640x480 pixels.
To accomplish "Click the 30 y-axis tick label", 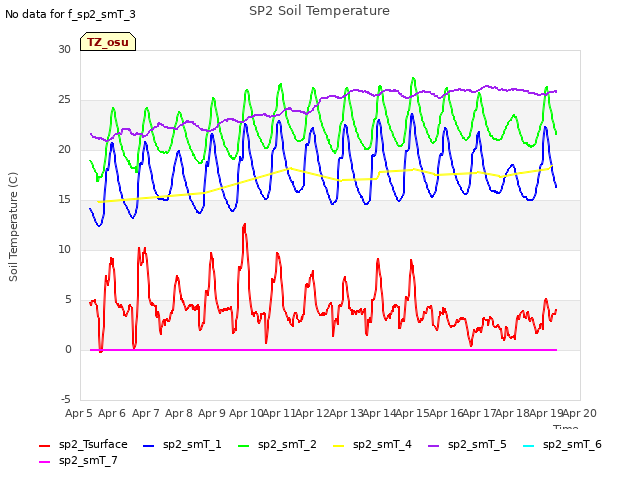I will (64, 49).
